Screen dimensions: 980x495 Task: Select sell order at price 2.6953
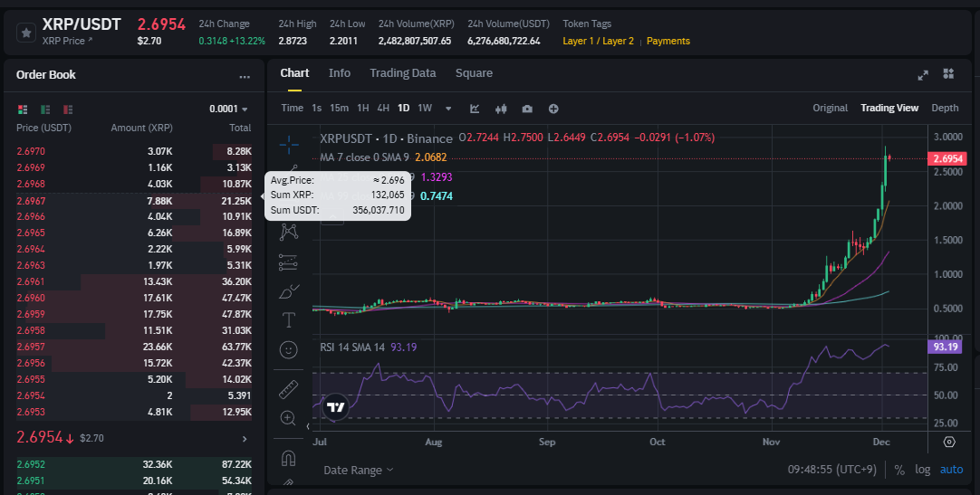click(x=134, y=412)
